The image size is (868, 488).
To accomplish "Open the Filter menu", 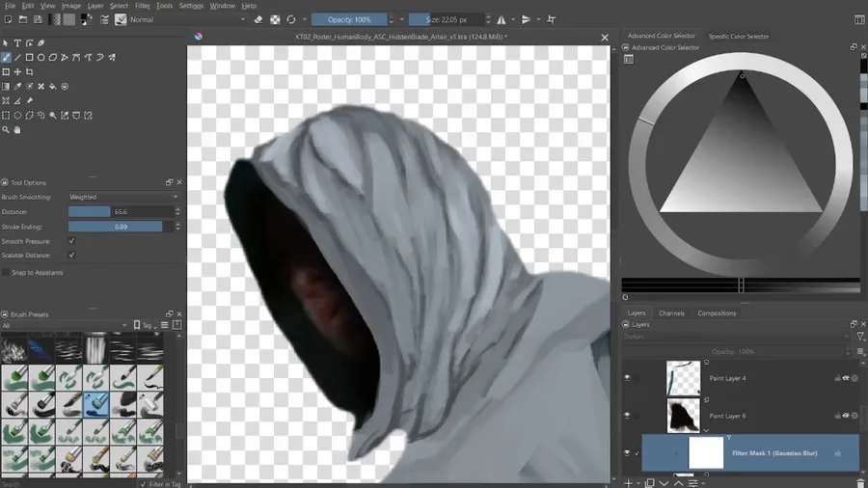I will point(143,6).
